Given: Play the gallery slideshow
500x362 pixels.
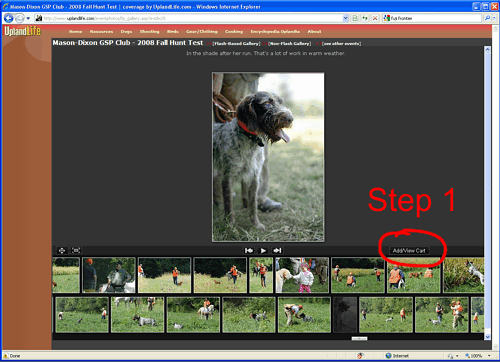Looking at the screenshot, I should tap(263, 251).
